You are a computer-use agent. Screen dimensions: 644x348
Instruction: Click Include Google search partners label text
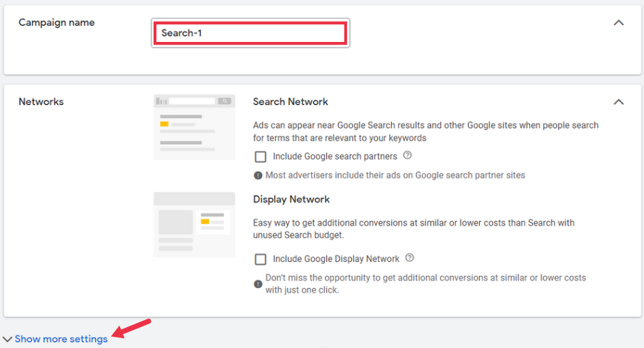pyautogui.click(x=335, y=156)
